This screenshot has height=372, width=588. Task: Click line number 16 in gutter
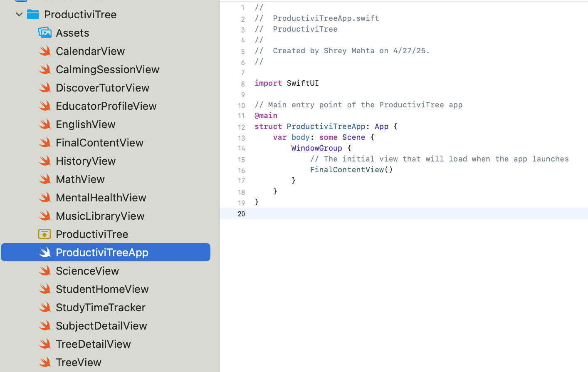[241, 171]
